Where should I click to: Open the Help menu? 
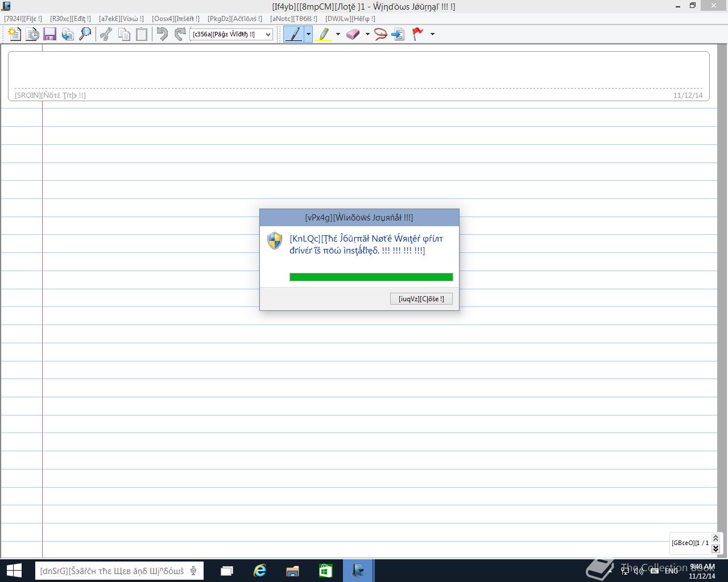point(350,19)
